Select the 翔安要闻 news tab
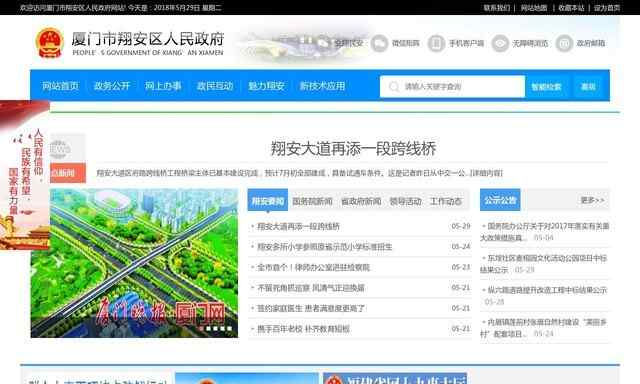640x384 pixels. pos(268,200)
